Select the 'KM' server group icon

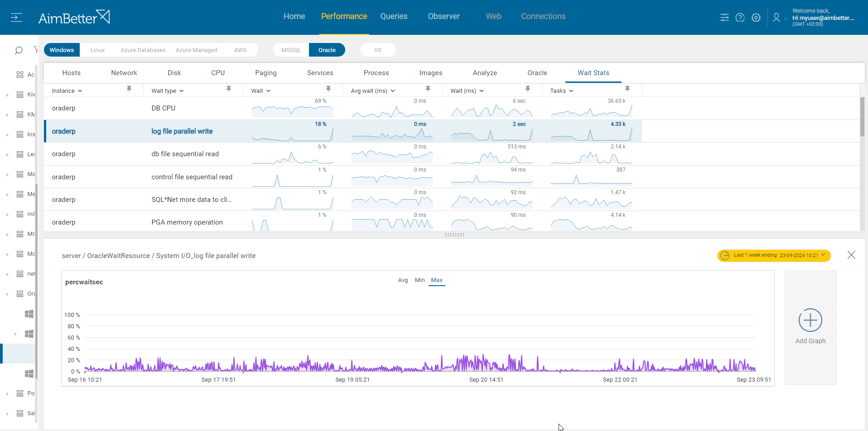20,115
